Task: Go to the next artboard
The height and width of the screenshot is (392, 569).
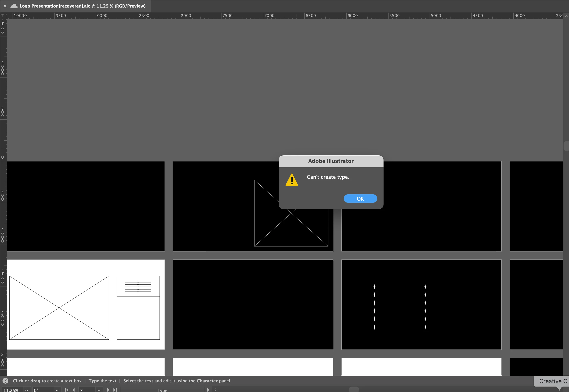Action: [108, 390]
